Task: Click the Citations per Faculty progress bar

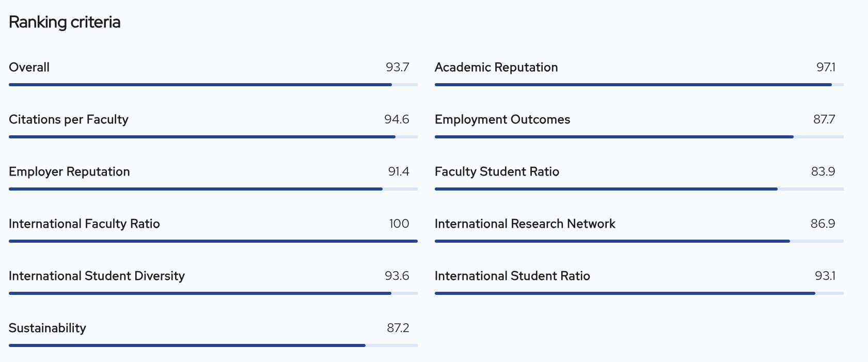Action: [213, 137]
